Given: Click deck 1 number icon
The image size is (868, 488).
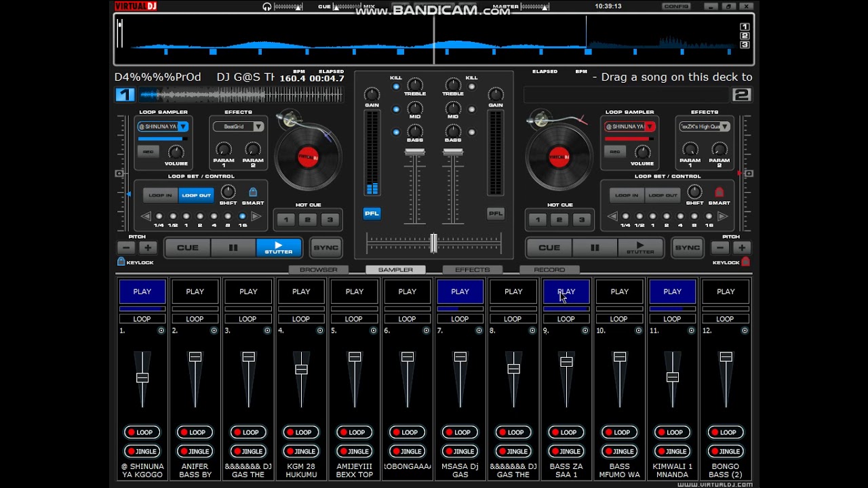Looking at the screenshot, I should click(125, 95).
